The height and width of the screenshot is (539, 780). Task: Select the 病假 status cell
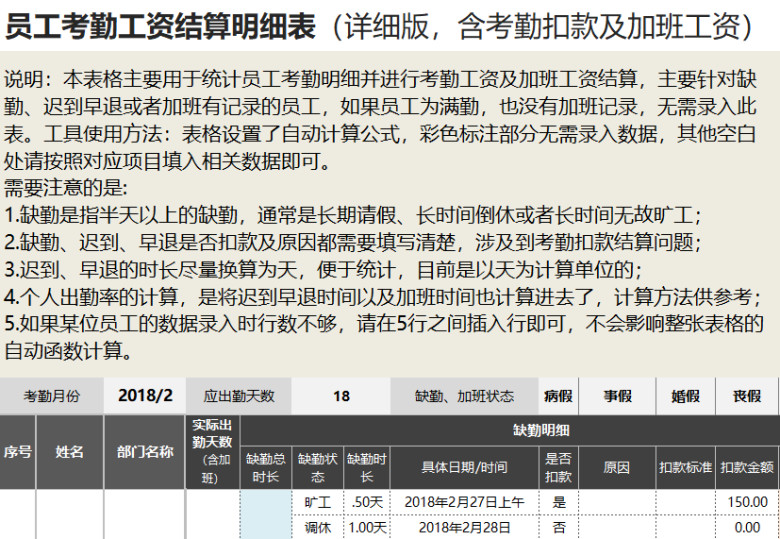click(558, 396)
